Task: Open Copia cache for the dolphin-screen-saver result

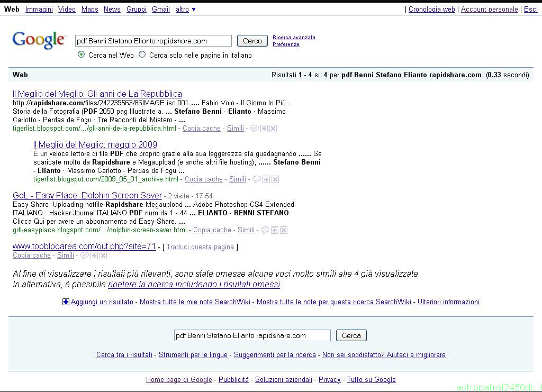Action: pos(212,230)
